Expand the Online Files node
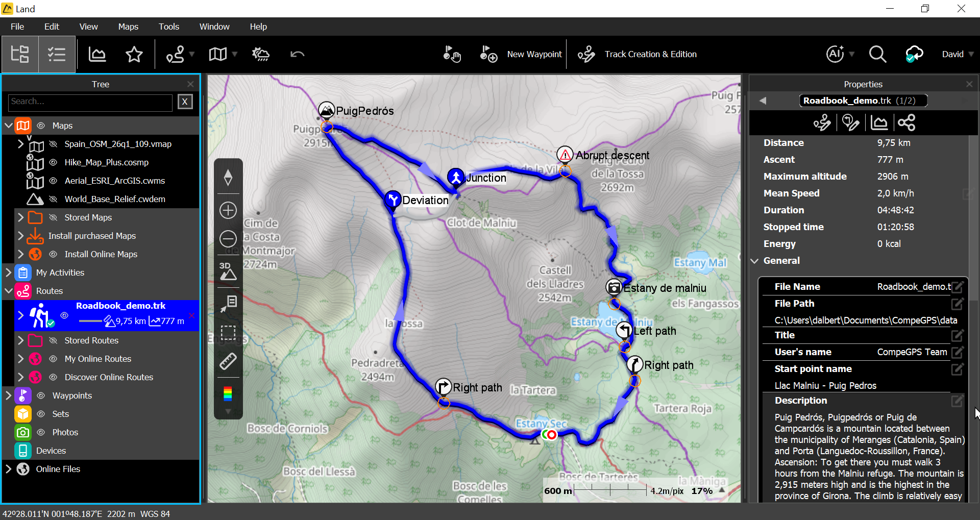The image size is (980, 520). (x=9, y=468)
